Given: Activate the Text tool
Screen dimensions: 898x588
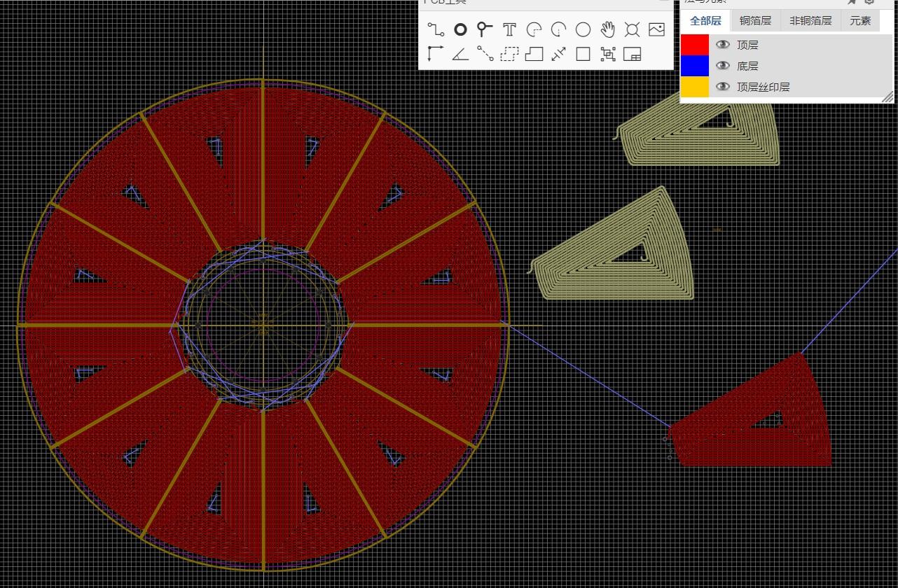Looking at the screenshot, I should tap(509, 29).
